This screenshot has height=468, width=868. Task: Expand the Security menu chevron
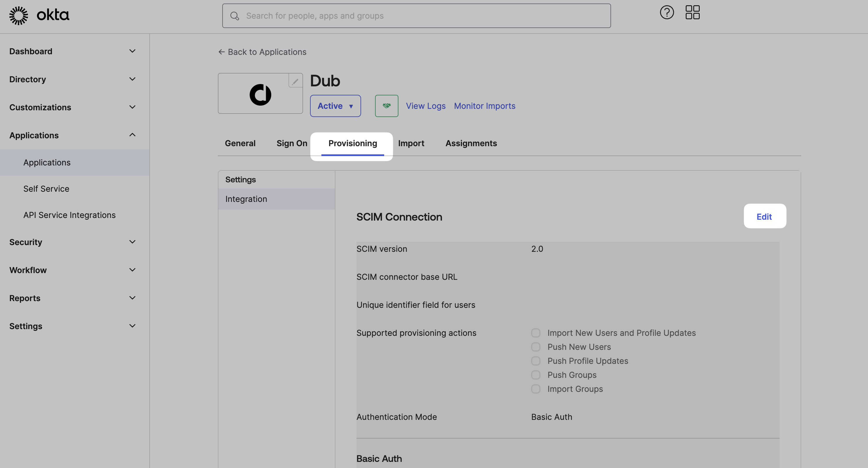132,242
